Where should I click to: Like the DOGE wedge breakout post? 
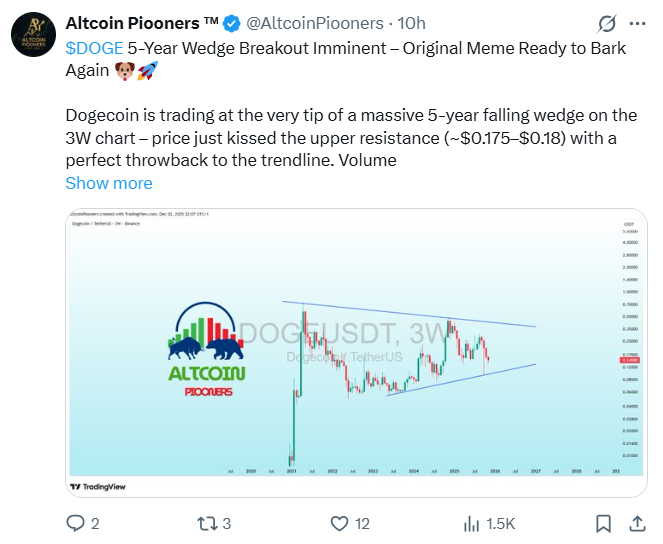pos(340,523)
